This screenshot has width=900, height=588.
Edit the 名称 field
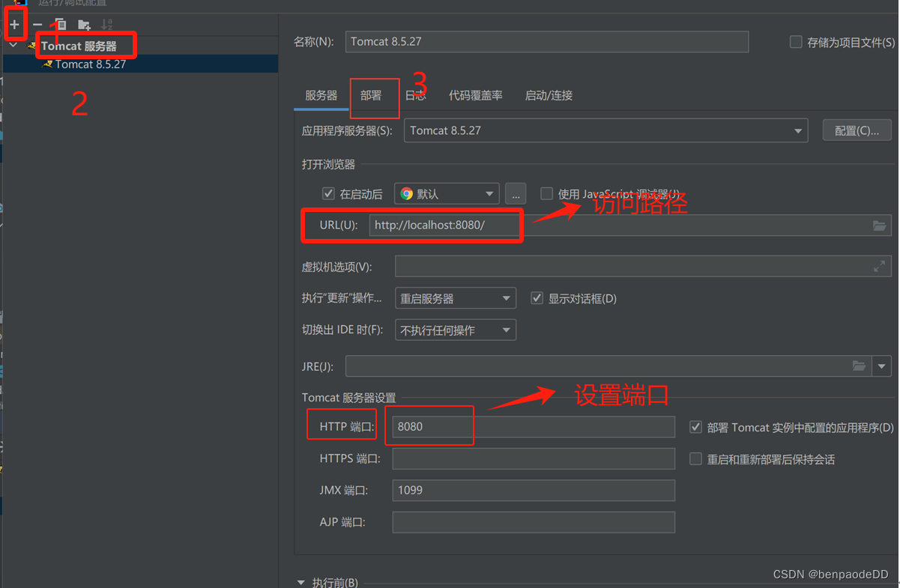tap(547, 41)
